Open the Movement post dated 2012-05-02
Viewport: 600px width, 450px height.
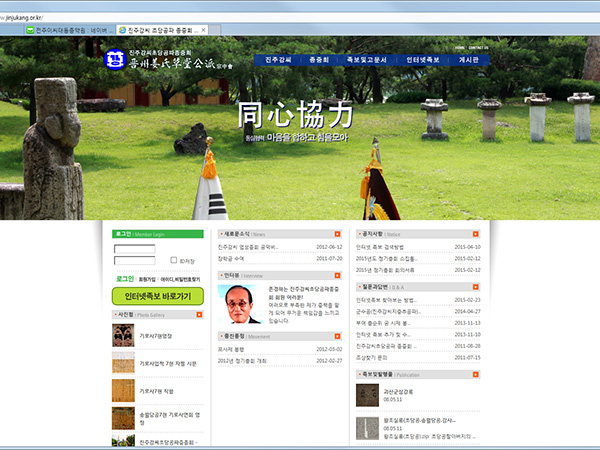(x=231, y=349)
